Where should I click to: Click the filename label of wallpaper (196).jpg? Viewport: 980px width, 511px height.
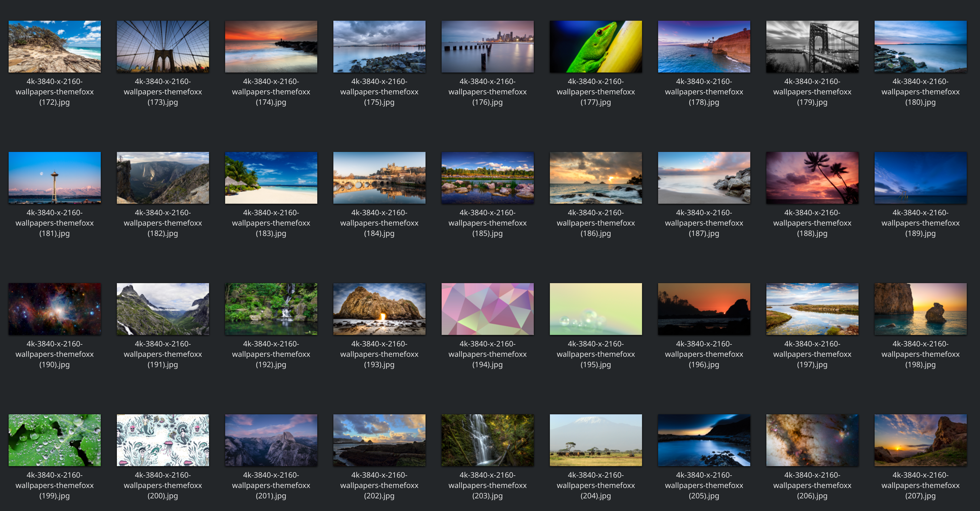704,354
